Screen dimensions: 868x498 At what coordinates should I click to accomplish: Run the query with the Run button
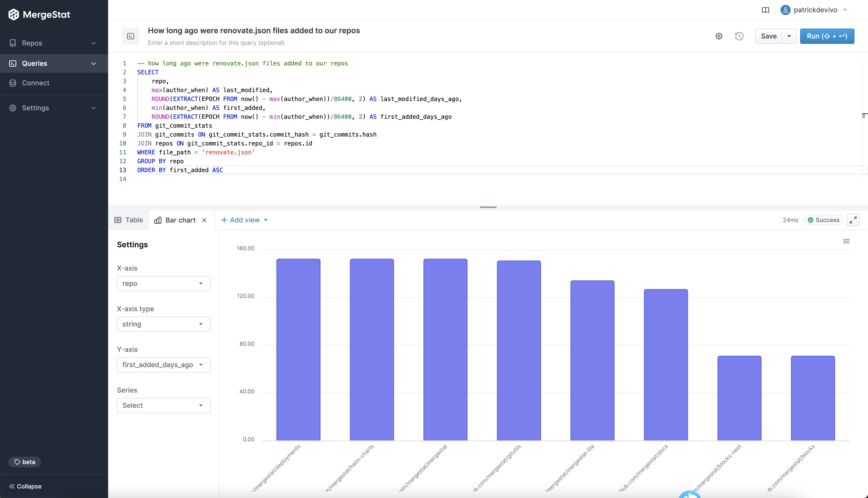tap(827, 36)
